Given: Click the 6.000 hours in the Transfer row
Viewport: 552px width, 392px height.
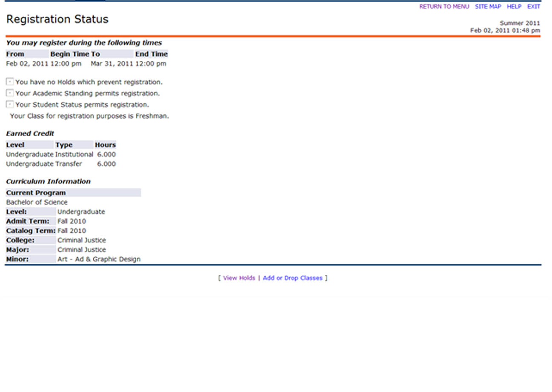Looking at the screenshot, I should point(106,164).
